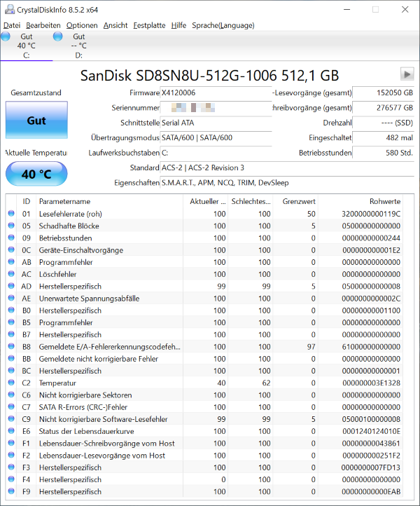Click the Firmware field X4120006
Screen dimensions: 420x506
coord(216,93)
